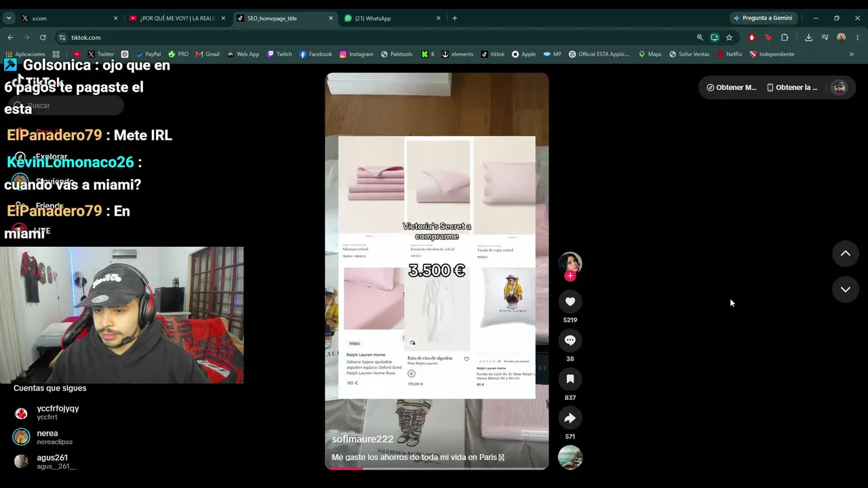The image size is (868, 488).
Task: Open the Official ESTA Applic... bookmark
Action: 599,54
